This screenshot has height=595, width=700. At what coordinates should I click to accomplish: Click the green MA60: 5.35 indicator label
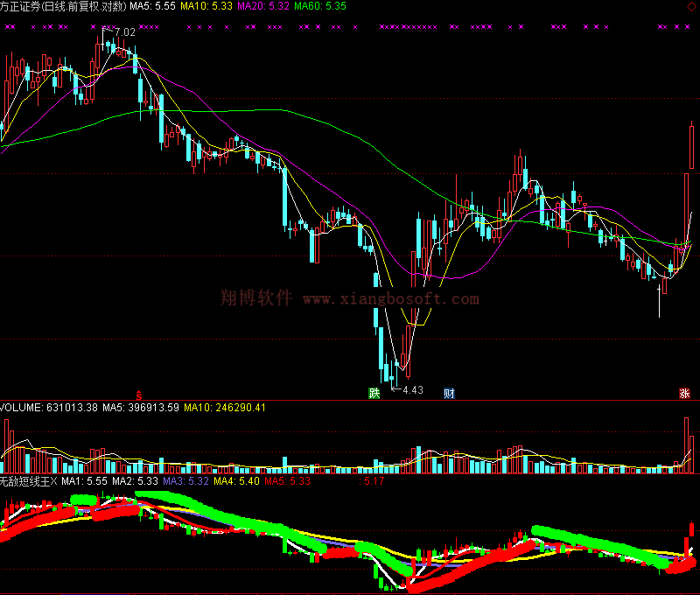tap(320, 6)
